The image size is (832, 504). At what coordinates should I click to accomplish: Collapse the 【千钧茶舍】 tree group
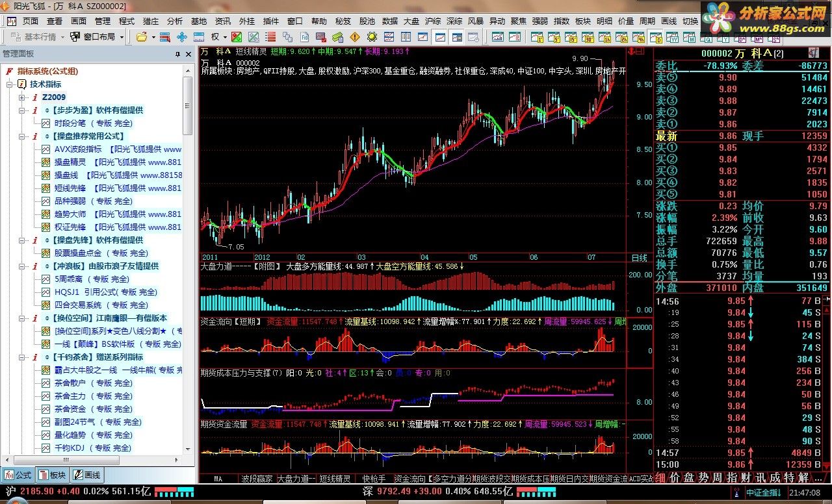click(22, 357)
